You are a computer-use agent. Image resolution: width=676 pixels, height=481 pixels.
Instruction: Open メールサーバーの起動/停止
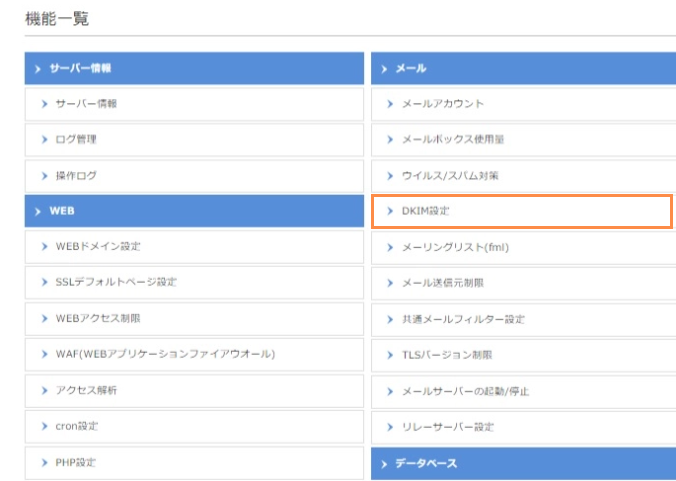[523, 392]
